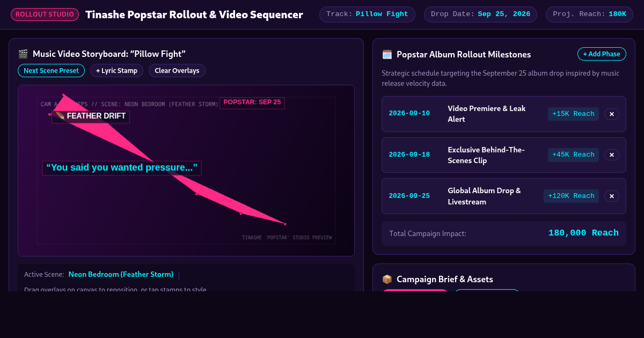
Task: Click the 2026-09-10 milestone date
Action: tap(409, 114)
